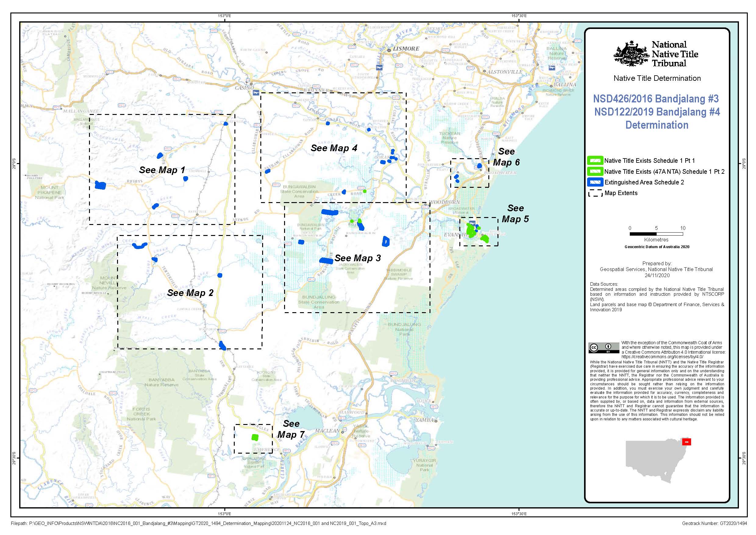Screen dimensions: 756x535
Task: Click the green Schedule 1 Pt 1 swatch
Action: tap(595, 161)
